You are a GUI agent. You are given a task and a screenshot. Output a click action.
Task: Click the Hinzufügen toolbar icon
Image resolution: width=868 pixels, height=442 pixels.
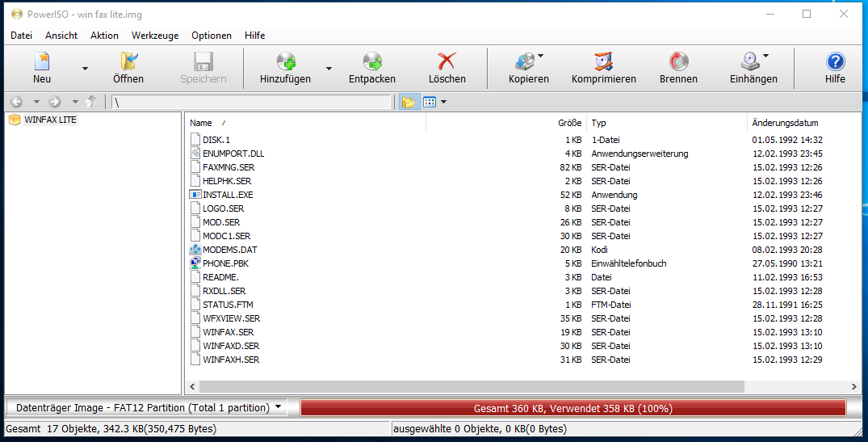286,61
